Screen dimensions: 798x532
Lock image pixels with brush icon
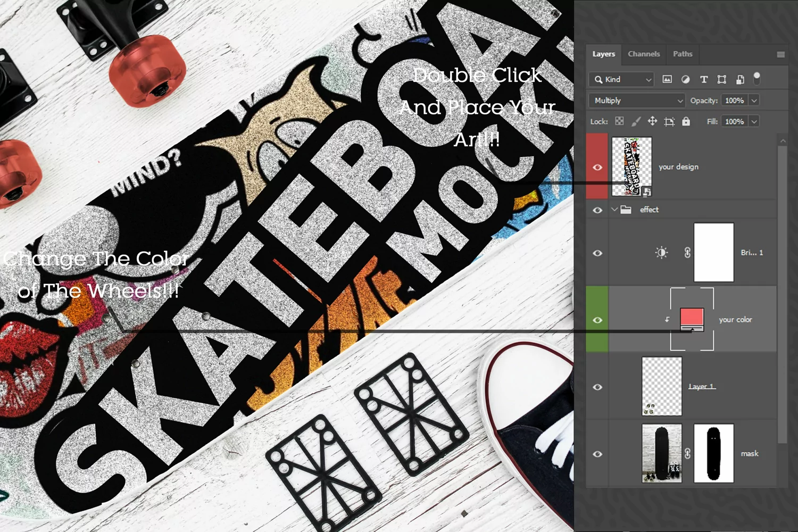[636, 121]
